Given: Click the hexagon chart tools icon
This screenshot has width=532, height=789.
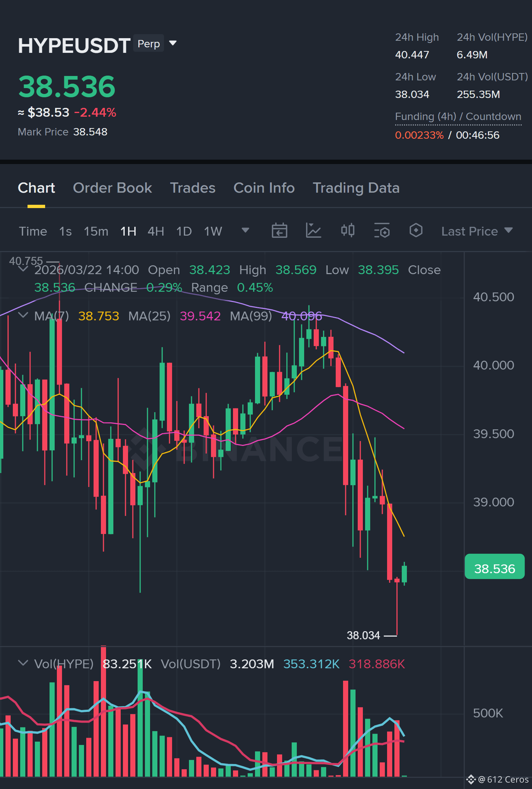Looking at the screenshot, I should pyautogui.click(x=416, y=231).
